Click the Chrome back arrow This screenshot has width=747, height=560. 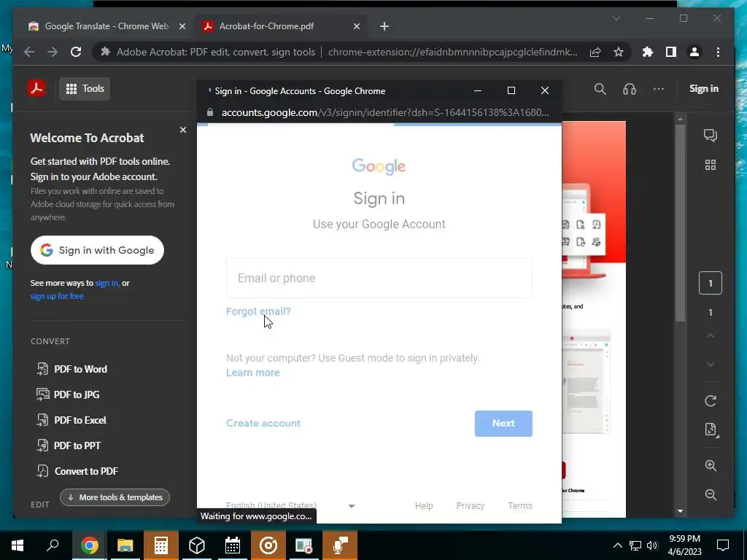(x=29, y=52)
